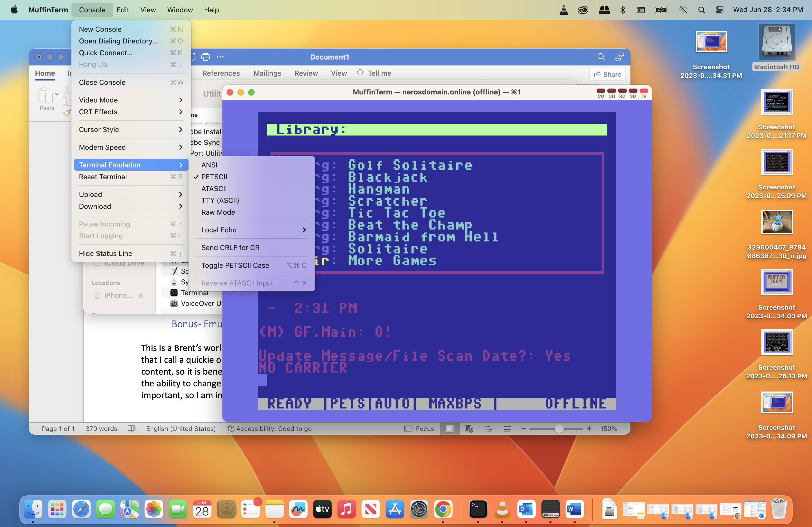Click the Share button in Word

[607, 74]
